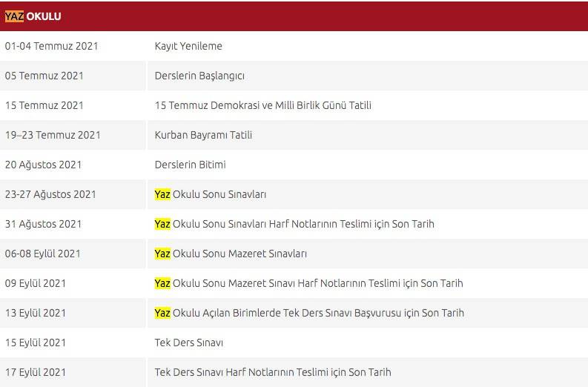Image resolution: width=588 pixels, height=387 pixels.
Task: Select Tek Ders Sınavı Harf Notlarının Teslimi text
Action: [x=272, y=372]
